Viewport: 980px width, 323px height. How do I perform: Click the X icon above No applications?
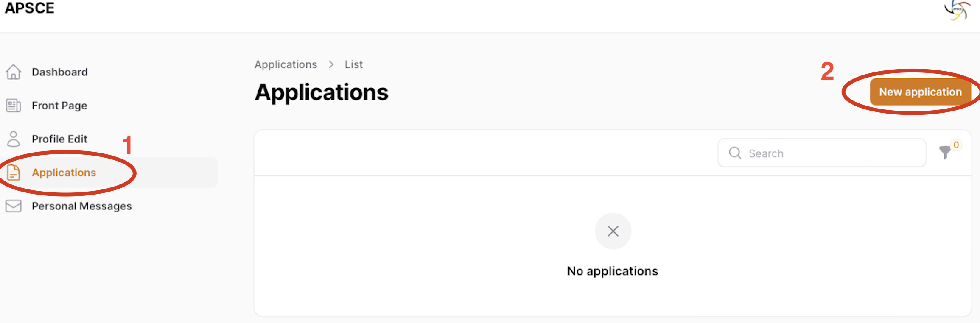(x=613, y=231)
